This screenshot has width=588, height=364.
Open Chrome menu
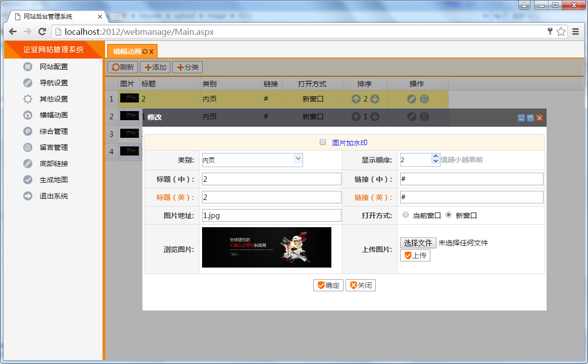tap(576, 32)
